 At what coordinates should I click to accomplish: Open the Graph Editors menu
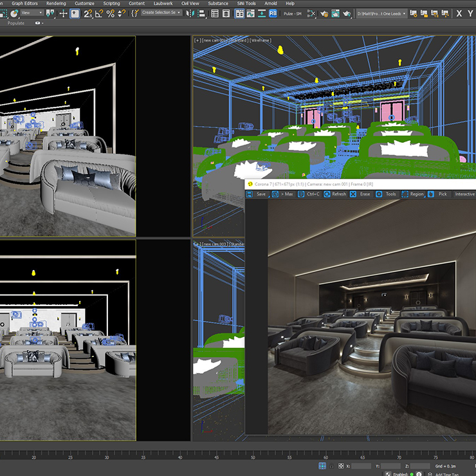(24, 3)
